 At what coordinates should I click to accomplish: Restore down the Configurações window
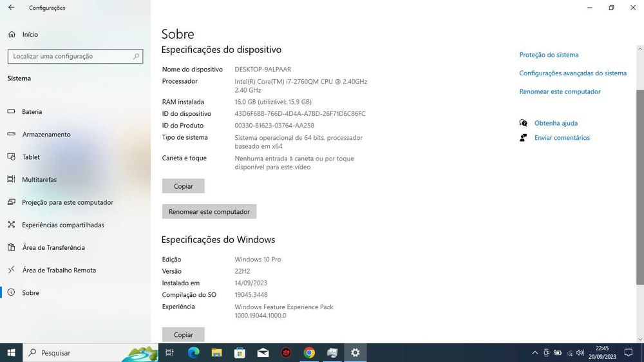tap(612, 7)
